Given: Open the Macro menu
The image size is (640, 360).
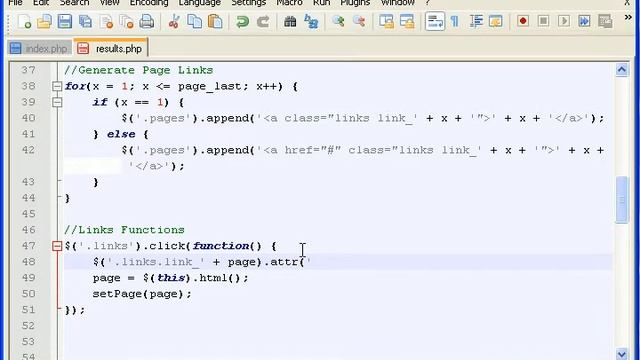Looking at the screenshot, I should (289, 3).
